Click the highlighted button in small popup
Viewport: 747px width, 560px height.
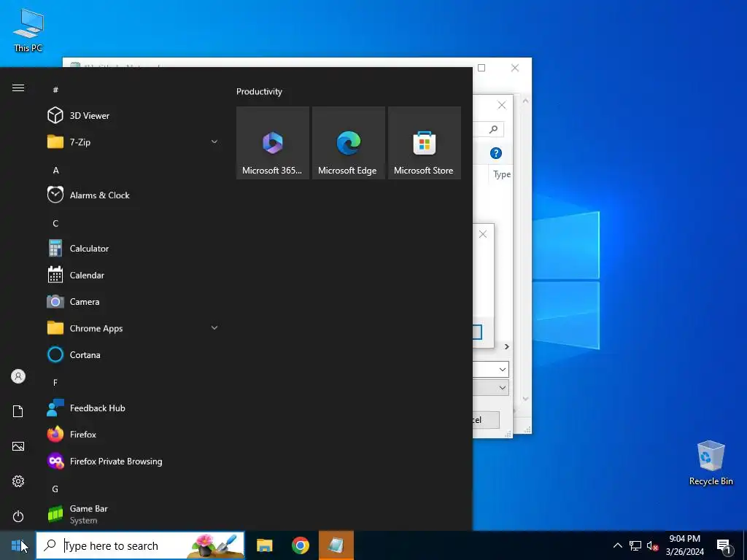point(477,332)
